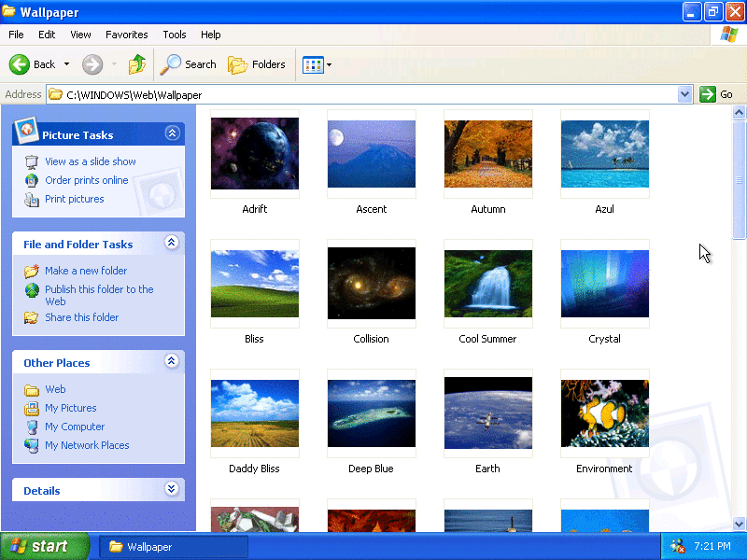The width and height of the screenshot is (747, 560).
Task: Go up one folder level
Action: [x=137, y=64]
